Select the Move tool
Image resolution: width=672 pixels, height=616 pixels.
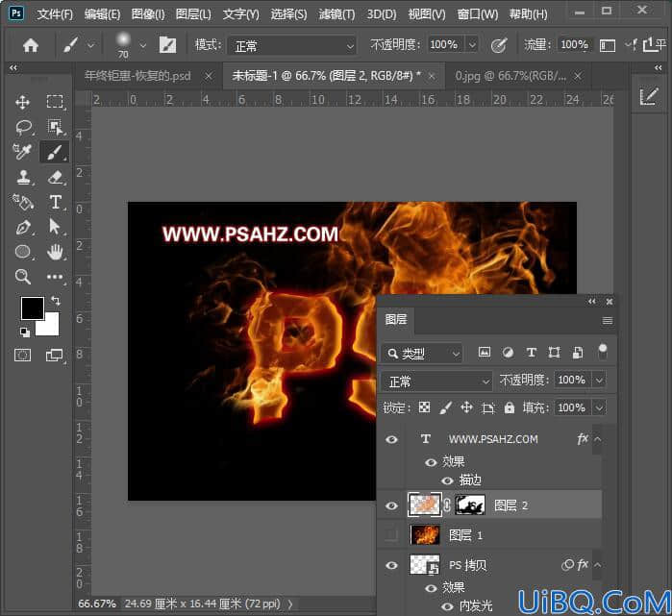(22, 103)
